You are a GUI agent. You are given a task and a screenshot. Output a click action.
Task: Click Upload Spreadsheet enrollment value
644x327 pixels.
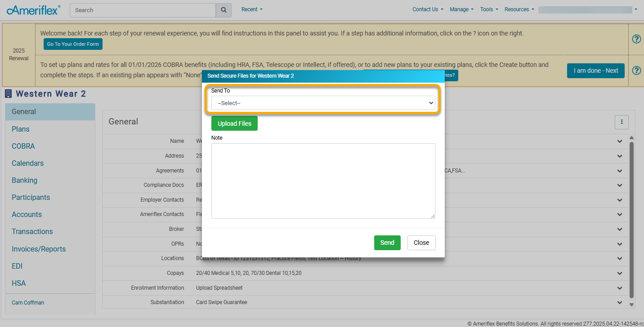pos(219,288)
